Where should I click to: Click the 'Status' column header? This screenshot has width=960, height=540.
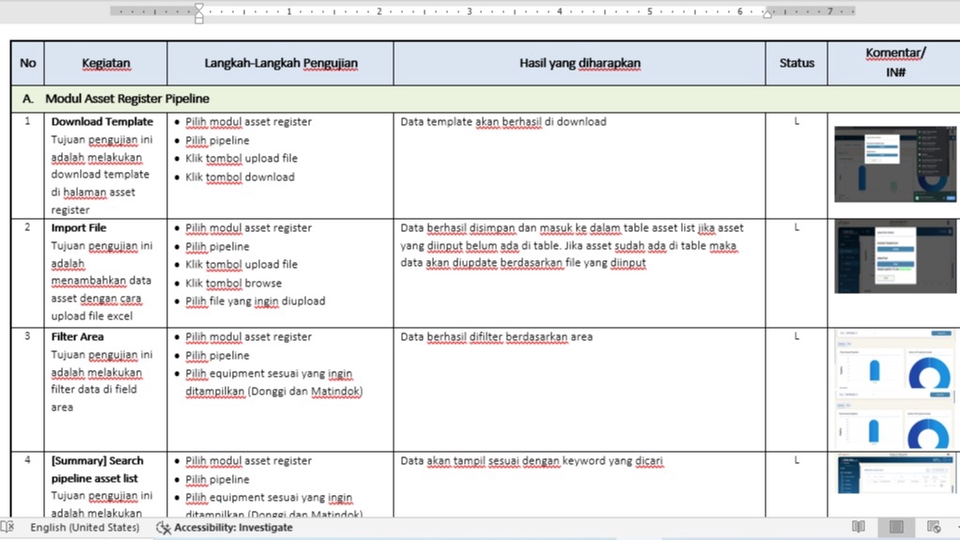click(x=797, y=63)
